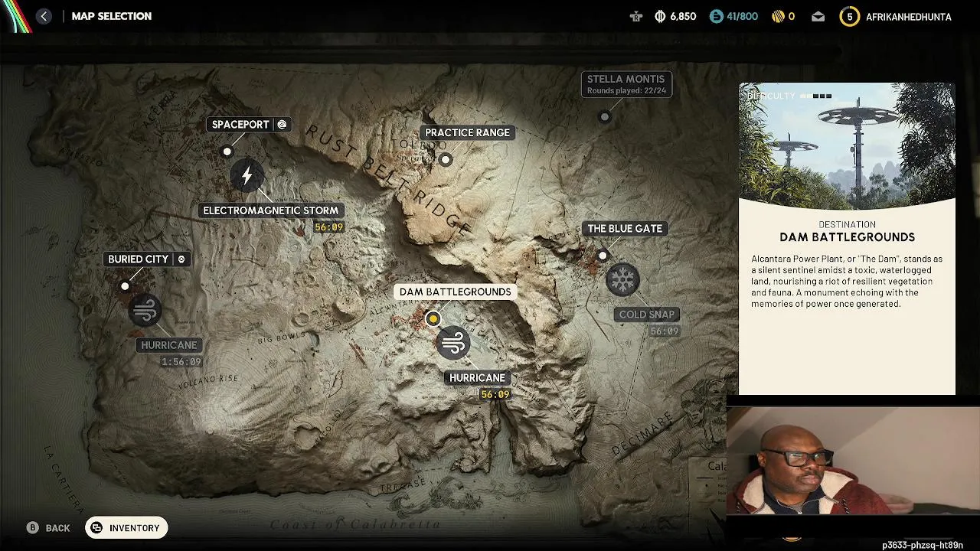Select the Practice Range destination label

pyautogui.click(x=467, y=132)
